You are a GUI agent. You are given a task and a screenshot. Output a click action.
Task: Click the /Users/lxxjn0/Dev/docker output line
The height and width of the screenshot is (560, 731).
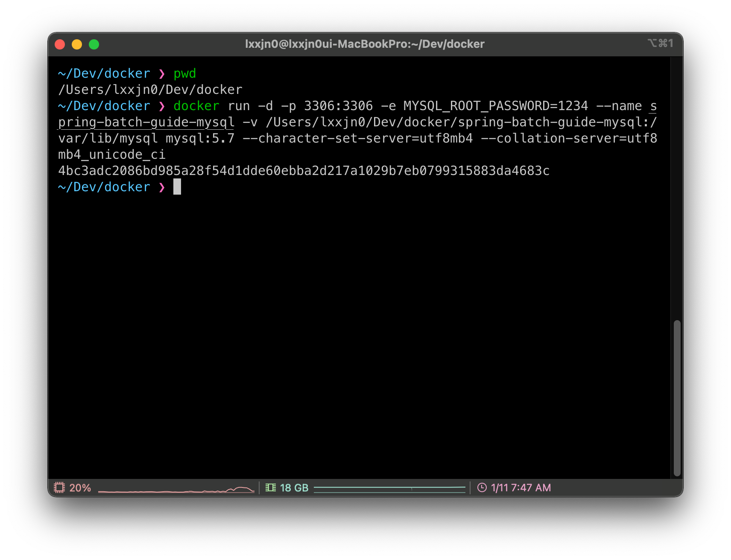point(150,90)
